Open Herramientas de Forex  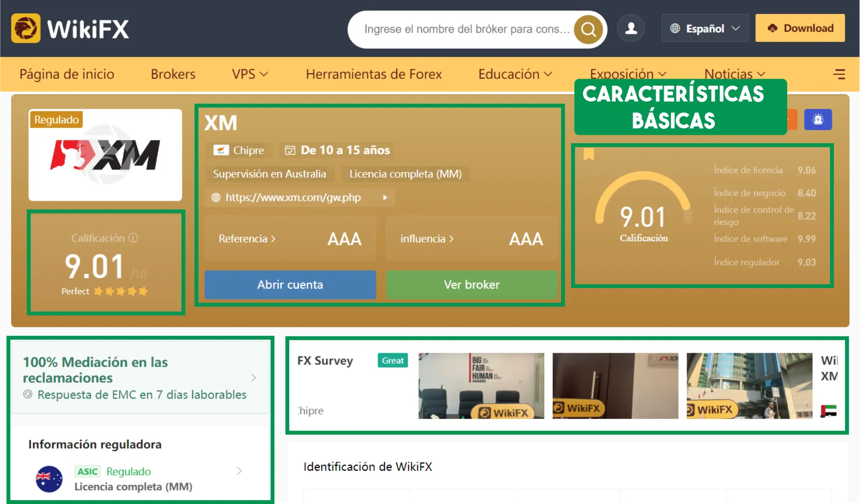pyautogui.click(x=374, y=74)
